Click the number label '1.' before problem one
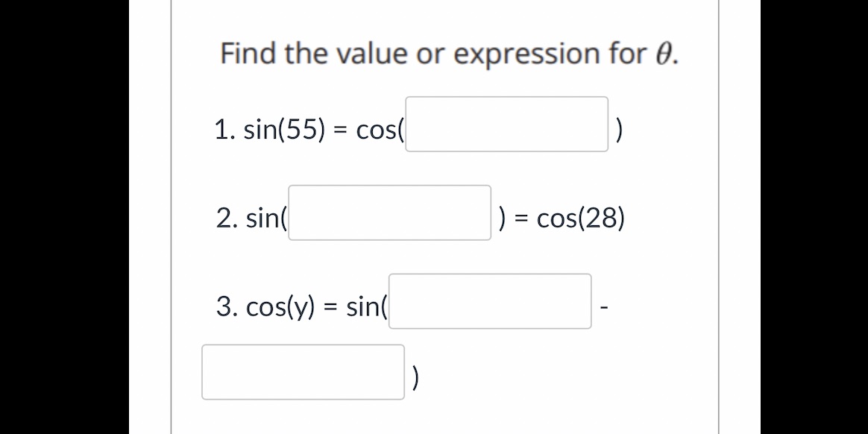Screen dimensions: 868x434 (224, 130)
